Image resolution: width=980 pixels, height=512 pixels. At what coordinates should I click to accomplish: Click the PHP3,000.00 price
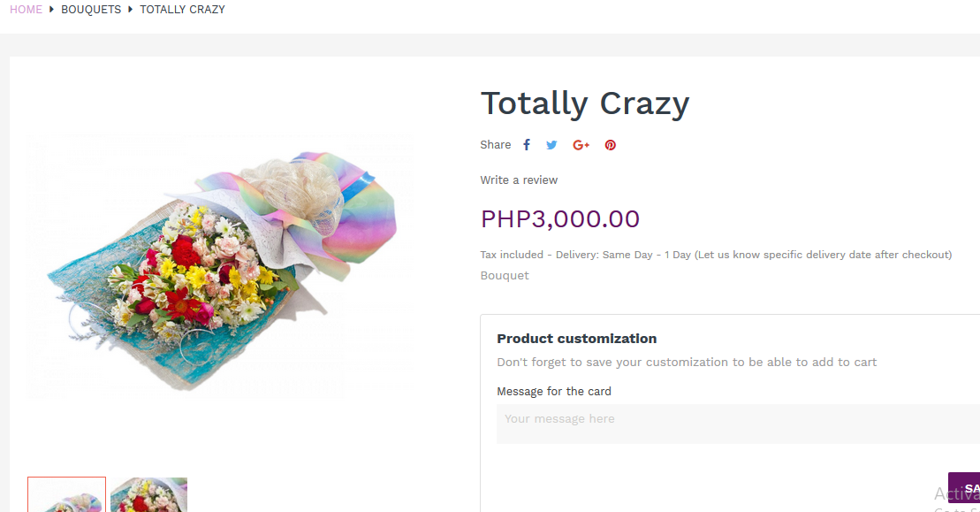559,218
